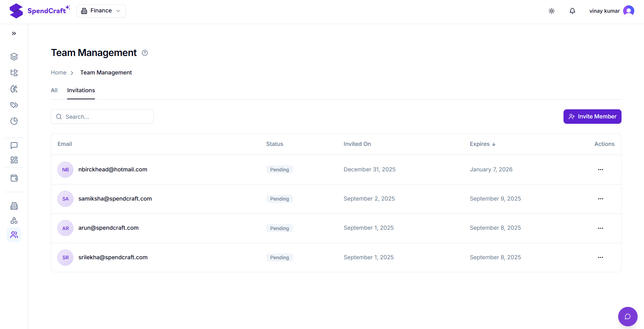The width and height of the screenshot is (644, 329).
Task: Select the Invitations tab
Action: point(81,91)
